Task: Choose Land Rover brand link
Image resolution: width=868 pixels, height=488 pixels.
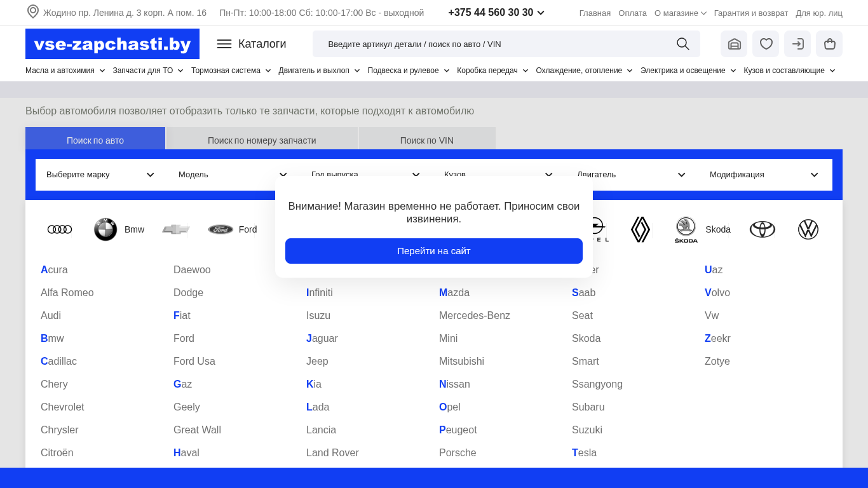Action: click(332, 453)
